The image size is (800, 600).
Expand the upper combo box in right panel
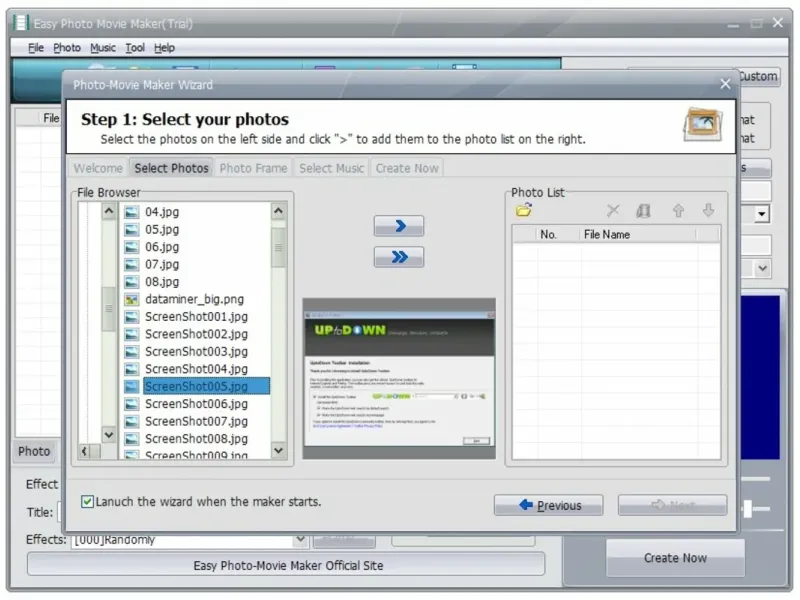pyautogui.click(x=761, y=214)
